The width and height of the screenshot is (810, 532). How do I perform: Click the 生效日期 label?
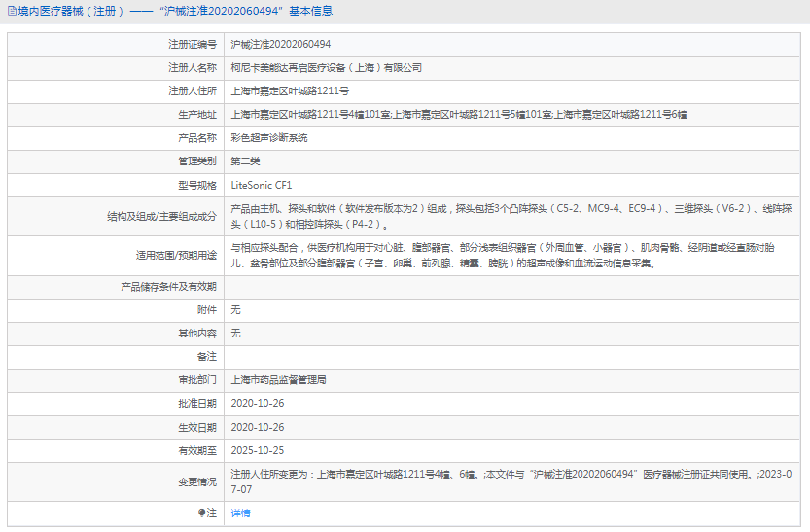point(197,427)
